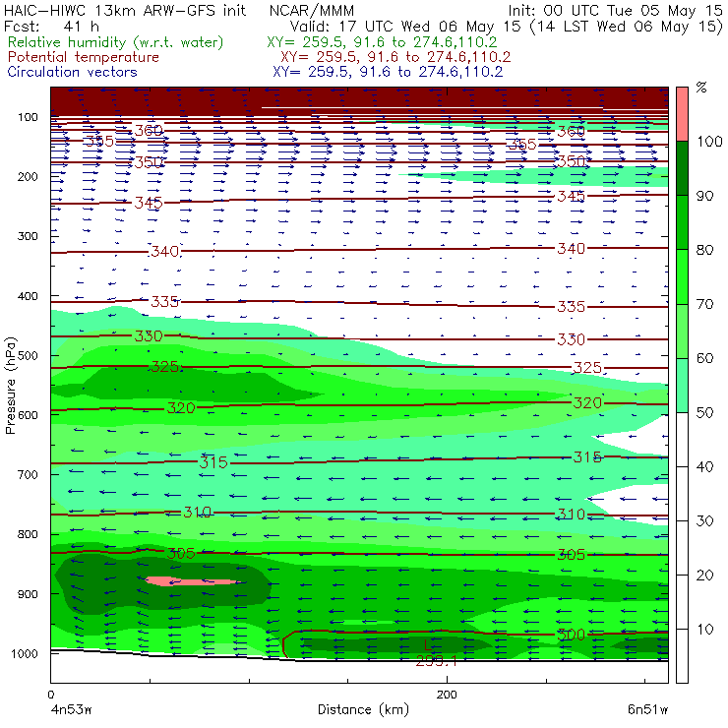The width and height of the screenshot is (728, 728).
Task: Click the darkest green 90–100% colorbar segment
Action: click(682, 168)
